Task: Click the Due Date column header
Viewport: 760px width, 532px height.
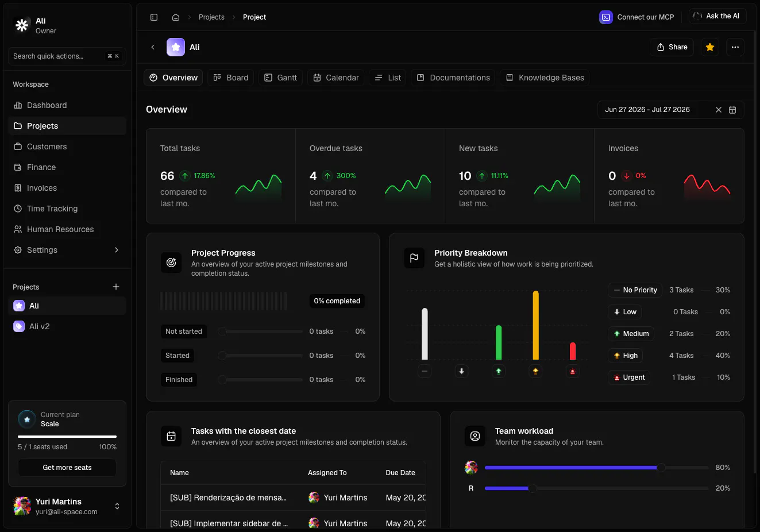Action: (x=400, y=473)
